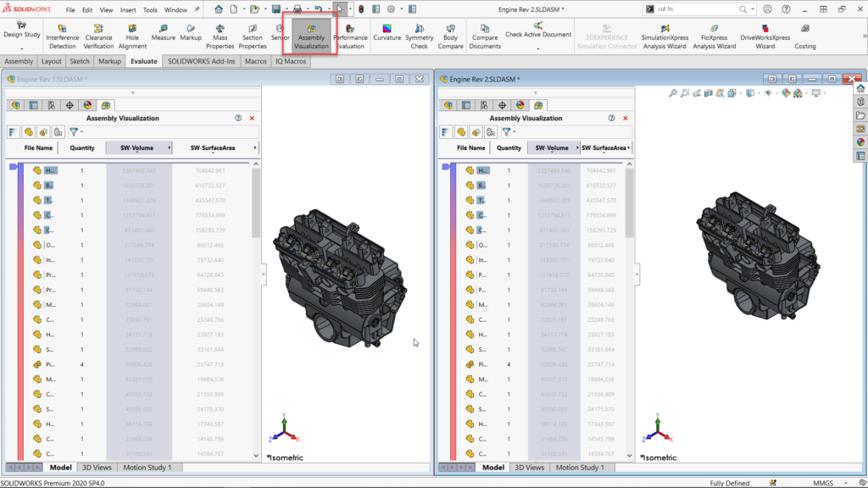Toggle Curvature display
This screenshot has height=488, width=868.
[387, 33]
